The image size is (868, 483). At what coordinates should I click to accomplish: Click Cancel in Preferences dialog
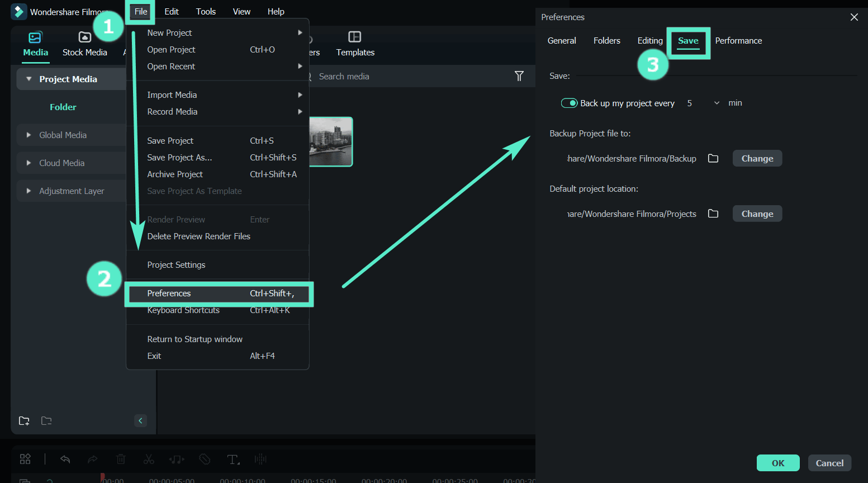pyautogui.click(x=829, y=463)
